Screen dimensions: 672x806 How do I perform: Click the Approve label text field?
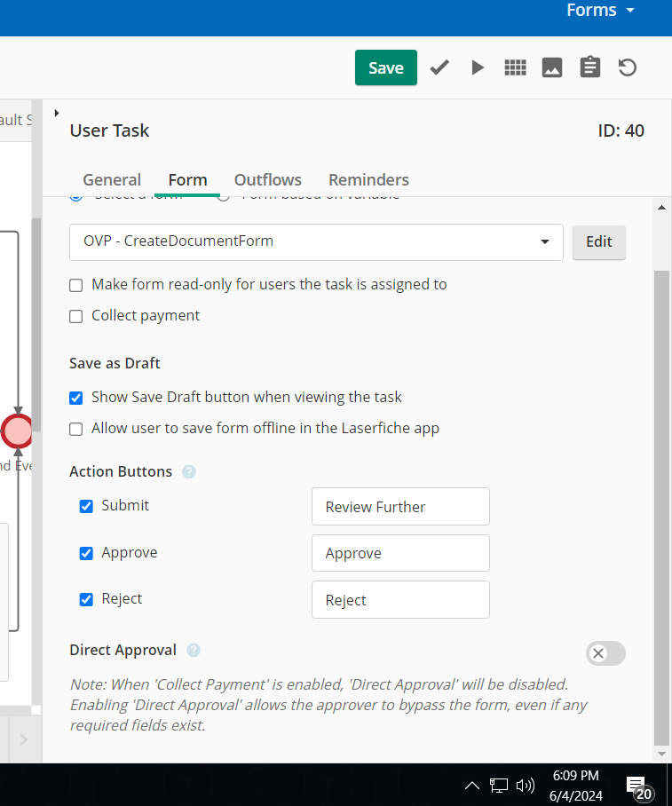click(x=400, y=553)
